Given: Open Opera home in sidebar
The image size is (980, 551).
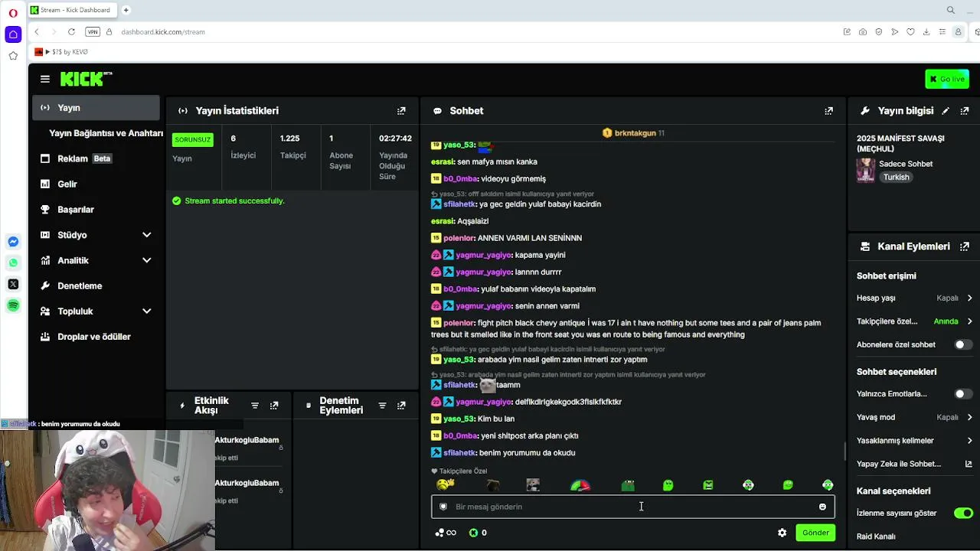Looking at the screenshot, I should (13, 34).
